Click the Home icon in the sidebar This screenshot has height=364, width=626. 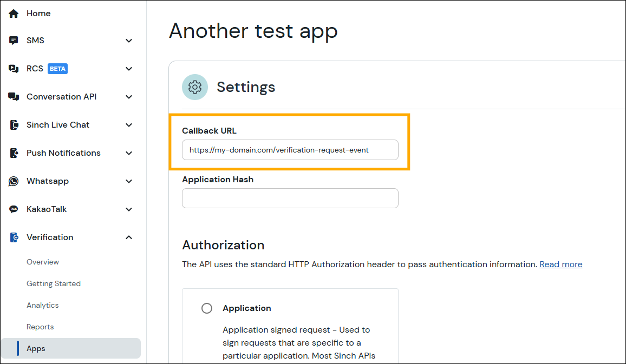pyautogui.click(x=13, y=13)
